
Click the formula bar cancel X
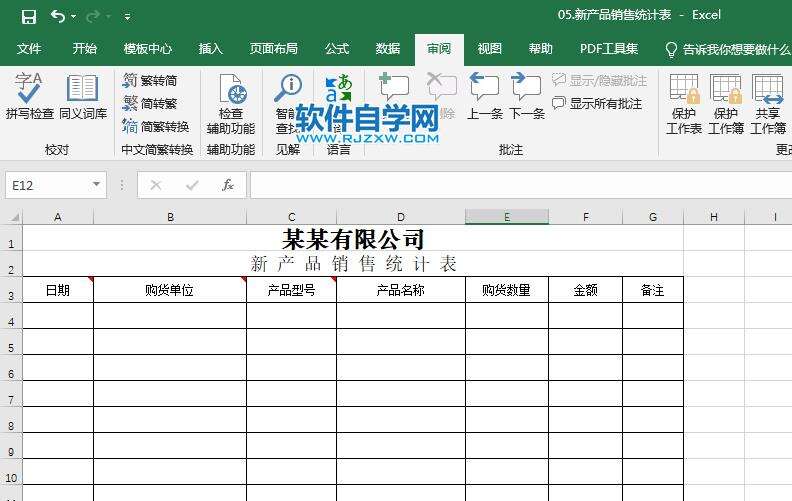(156, 185)
